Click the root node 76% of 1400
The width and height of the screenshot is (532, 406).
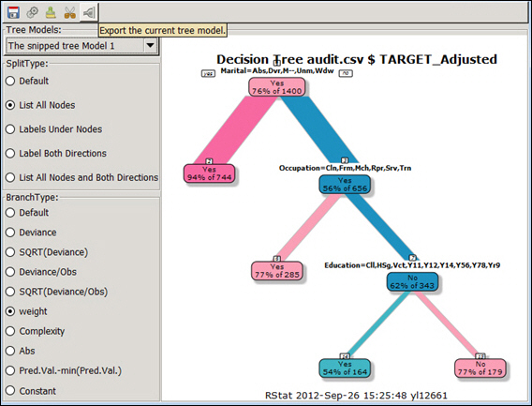277,87
